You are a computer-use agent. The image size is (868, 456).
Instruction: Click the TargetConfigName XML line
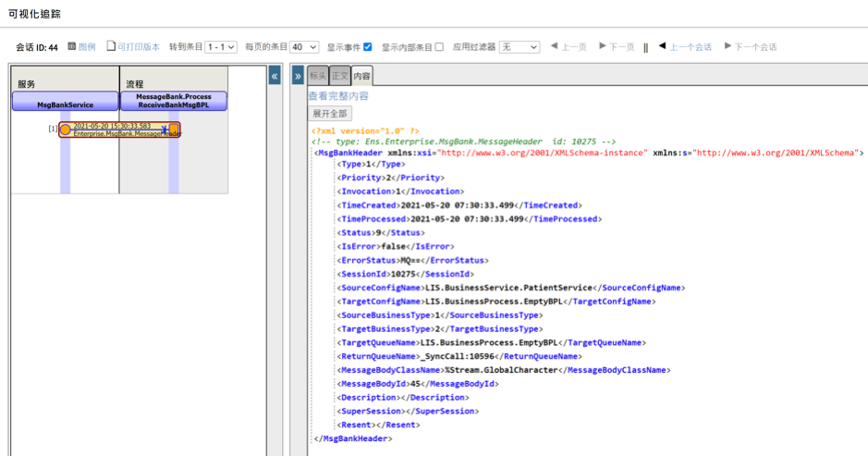(496, 302)
